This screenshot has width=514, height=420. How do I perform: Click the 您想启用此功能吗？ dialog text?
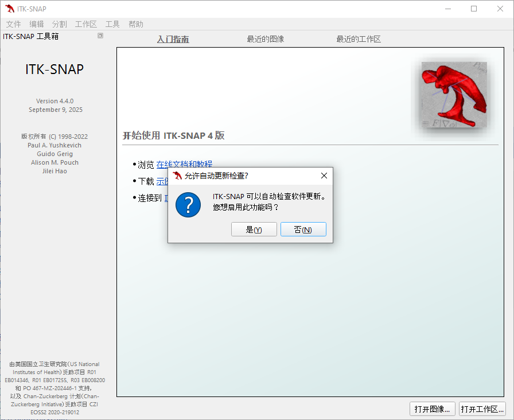point(245,207)
